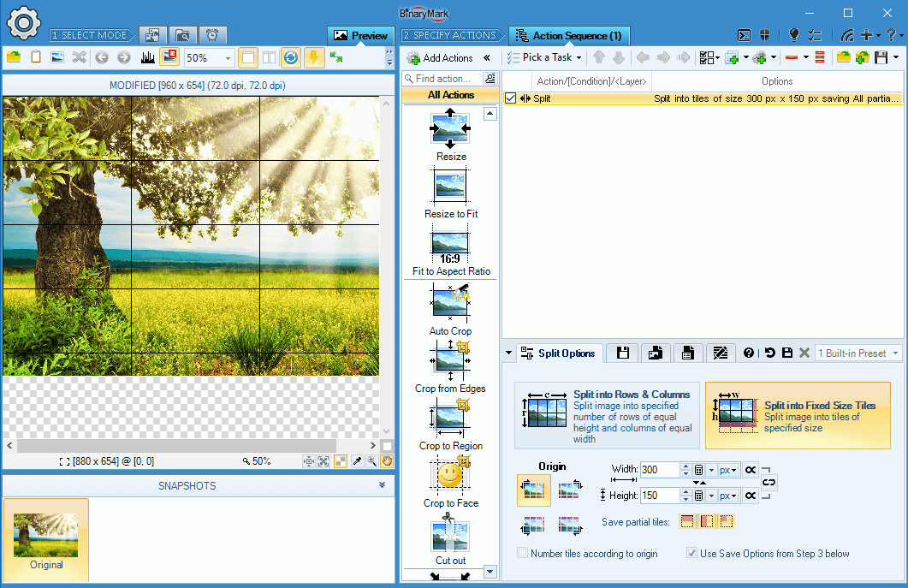Choose Split into Fixed Size Tiles mode
The height and width of the screenshot is (588, 908).
click(x=797, y=415)
